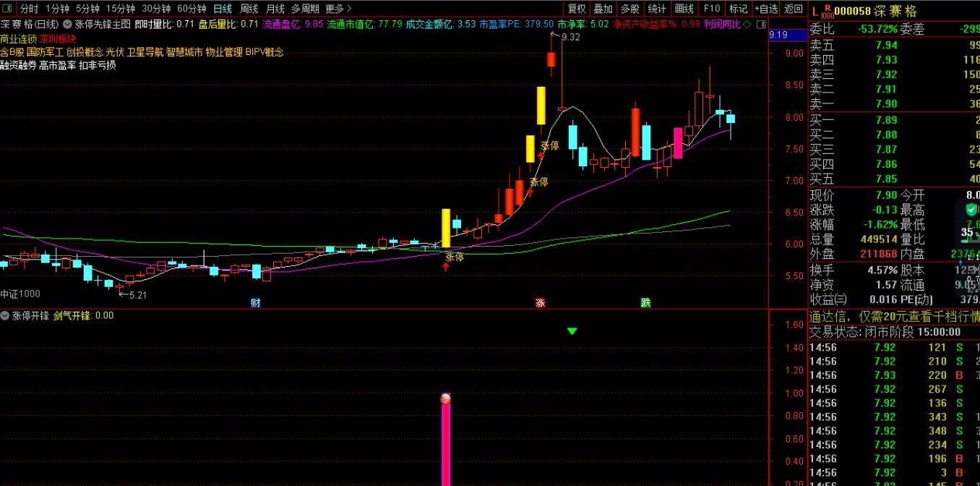Screen dimensions: 980x486
Task: Click the stock code 000058 深赛格 header
Action: pyautogui.click(x=876, y=12)
